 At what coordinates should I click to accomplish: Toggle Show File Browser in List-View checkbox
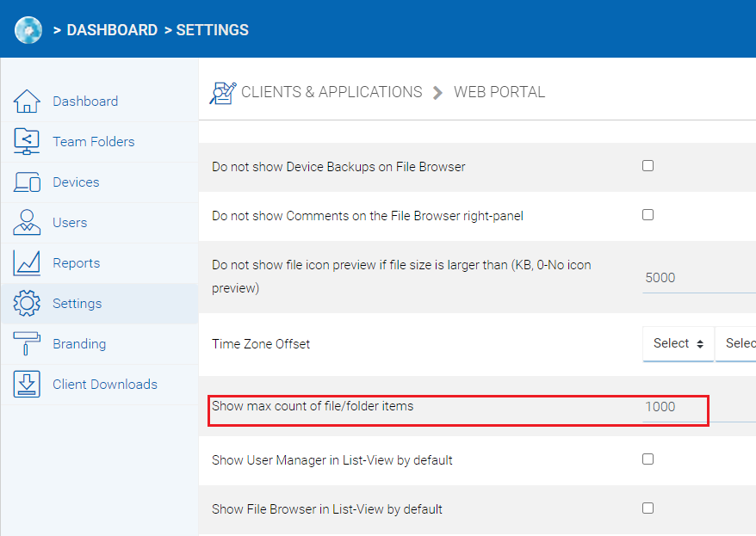[x=648, y=508]
